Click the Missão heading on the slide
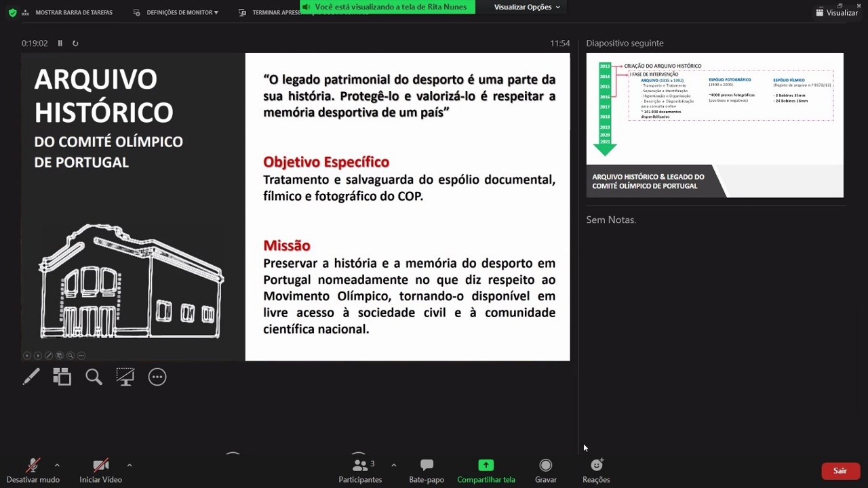Image resolution: width=868 pixels, height=488 pixels. click(x=287, y=245)
